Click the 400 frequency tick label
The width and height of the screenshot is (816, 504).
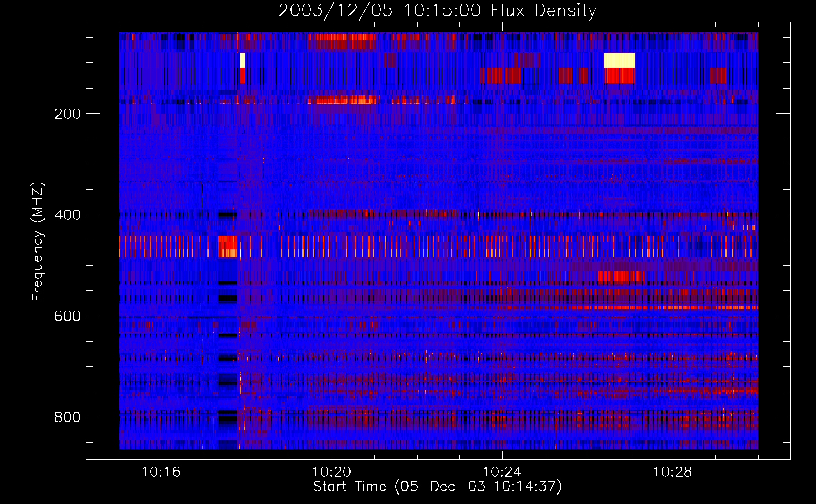coord(68,215)
